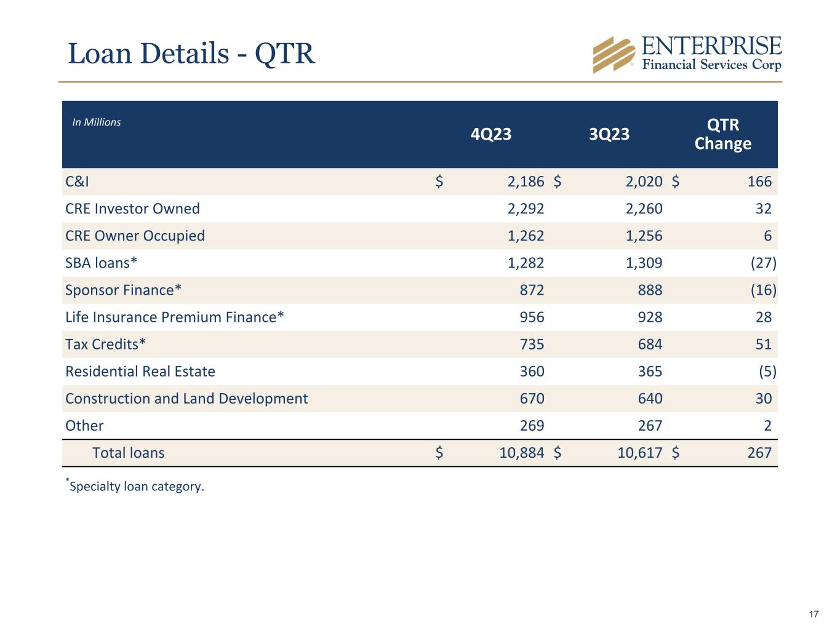This screenshot has height=630, width=840.
Task: Click the In Millions header note
Action: tap(97, 122)
